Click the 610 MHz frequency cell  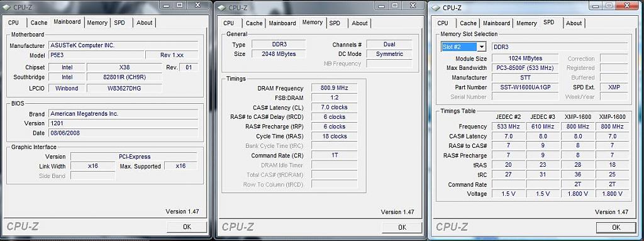click(x=543, y=126)
